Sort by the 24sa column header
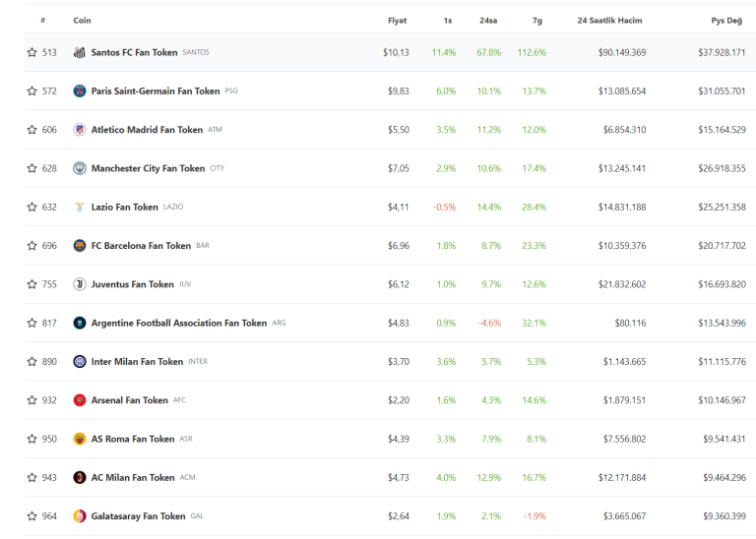Viewport: 756px width, 539px height. click(x=486, y=21)
